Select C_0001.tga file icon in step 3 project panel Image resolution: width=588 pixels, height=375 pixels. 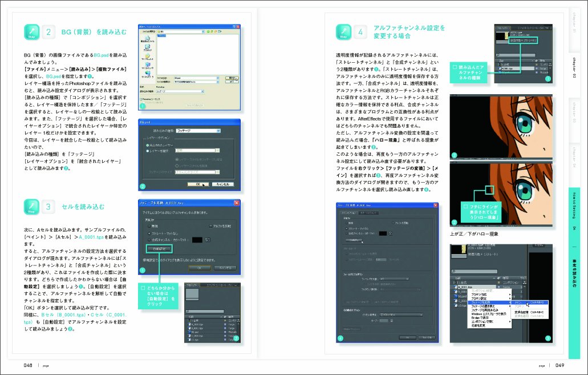[189, 336]
